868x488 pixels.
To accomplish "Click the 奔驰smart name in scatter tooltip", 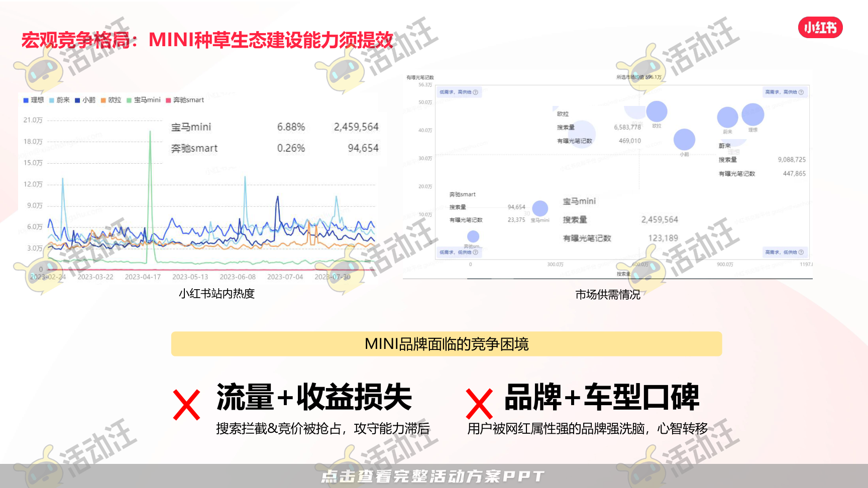I will click(462, 194).
